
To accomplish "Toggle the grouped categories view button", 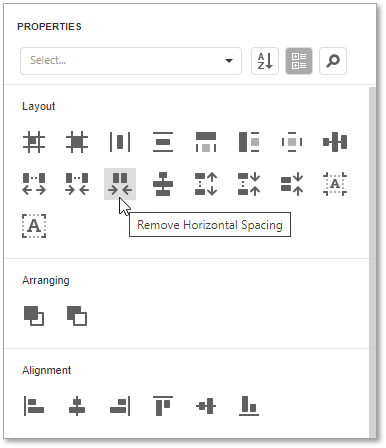I will point(299,61).
